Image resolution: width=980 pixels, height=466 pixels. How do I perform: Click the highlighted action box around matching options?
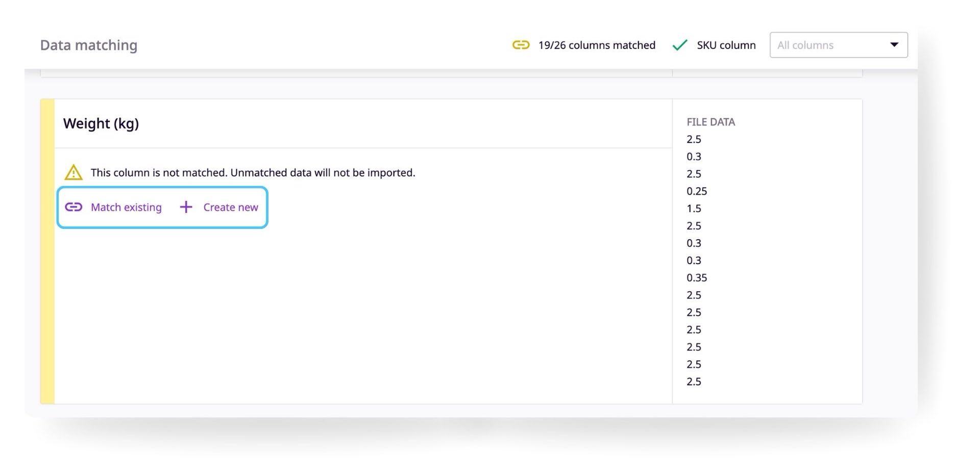162,207
